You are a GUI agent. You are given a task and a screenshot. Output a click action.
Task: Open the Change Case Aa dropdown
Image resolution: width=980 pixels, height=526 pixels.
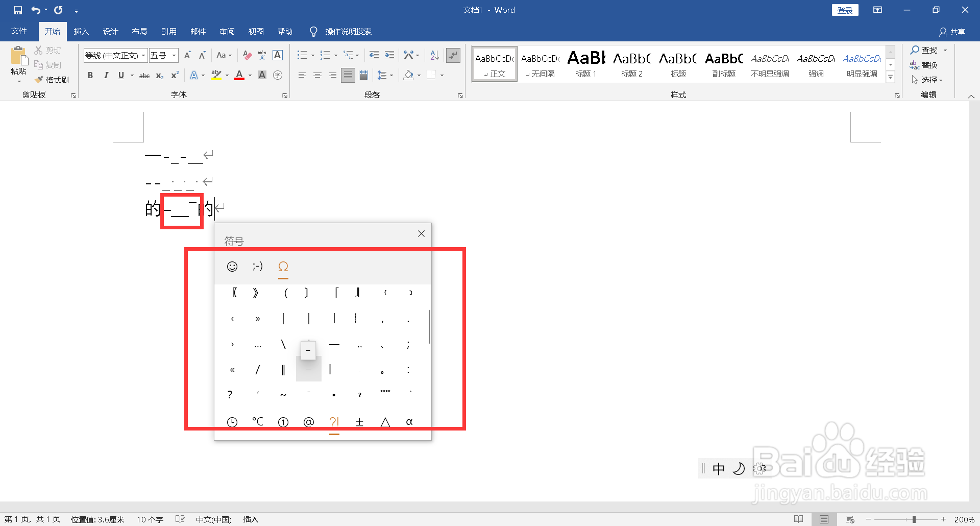(224, 55)
